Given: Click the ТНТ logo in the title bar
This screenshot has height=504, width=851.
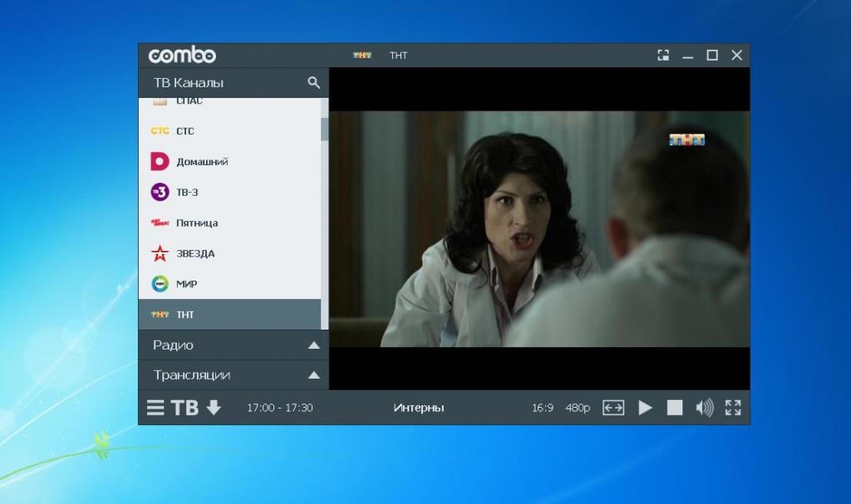Looking at the screenshot, I should coord(362,56).
